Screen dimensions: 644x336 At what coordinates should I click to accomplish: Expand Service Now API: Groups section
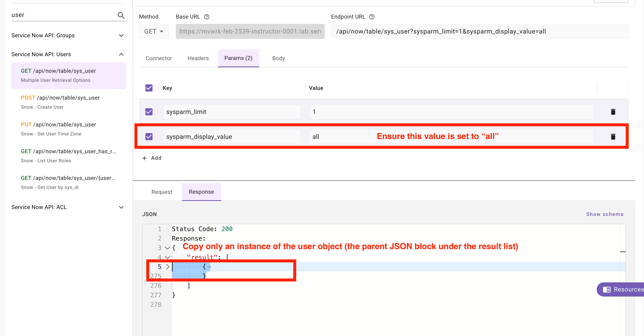coord(121,35)
